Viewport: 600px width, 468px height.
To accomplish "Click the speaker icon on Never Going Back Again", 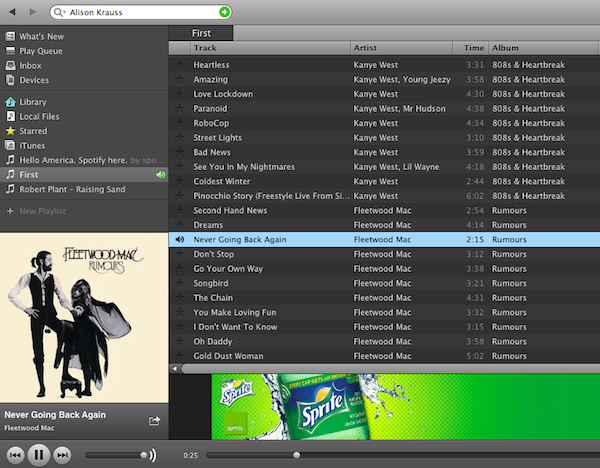I will pos(179,240).
